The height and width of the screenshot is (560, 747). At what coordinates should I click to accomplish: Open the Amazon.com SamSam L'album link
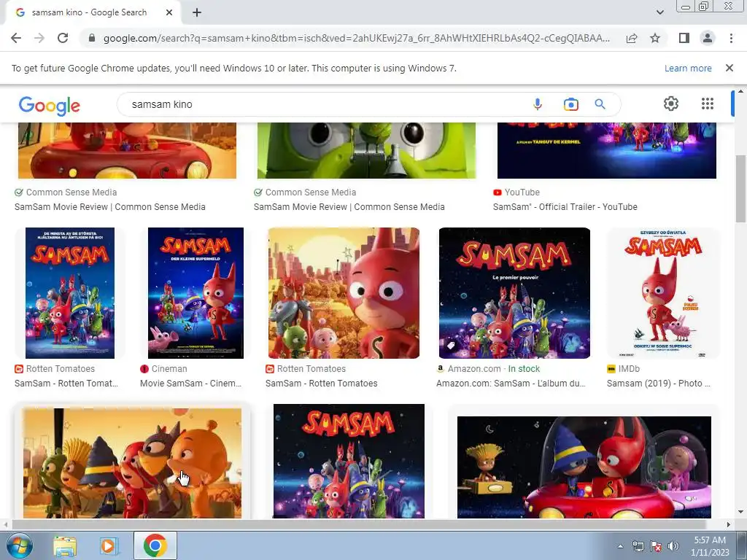point(511,384)
